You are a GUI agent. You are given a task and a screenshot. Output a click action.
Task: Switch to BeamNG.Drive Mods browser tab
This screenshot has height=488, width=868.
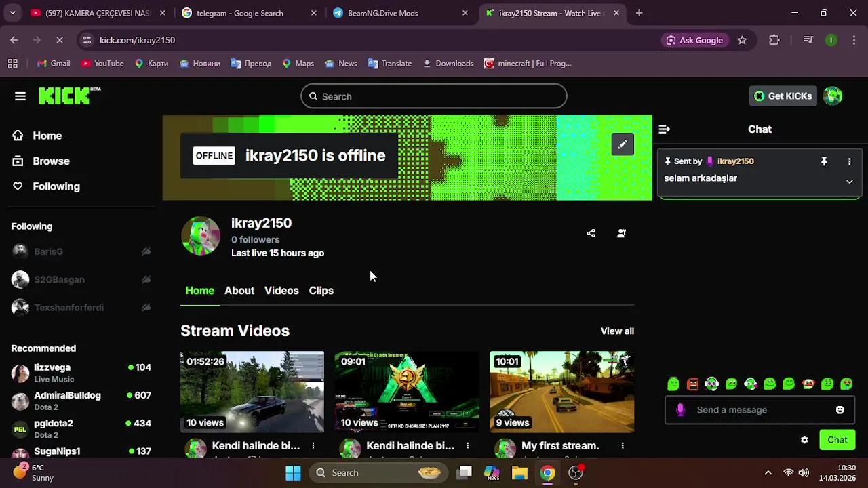[x=400, y=13]
